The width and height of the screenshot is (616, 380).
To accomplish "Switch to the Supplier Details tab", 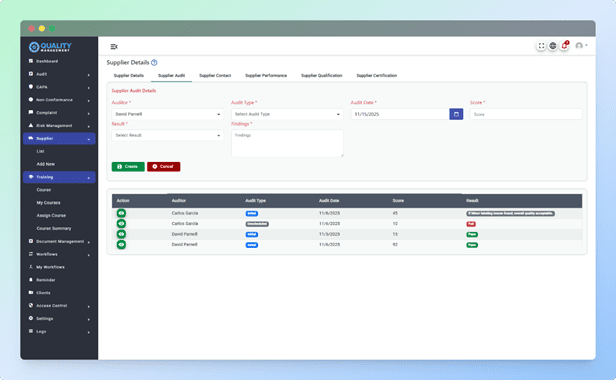I will click(129, 75).
